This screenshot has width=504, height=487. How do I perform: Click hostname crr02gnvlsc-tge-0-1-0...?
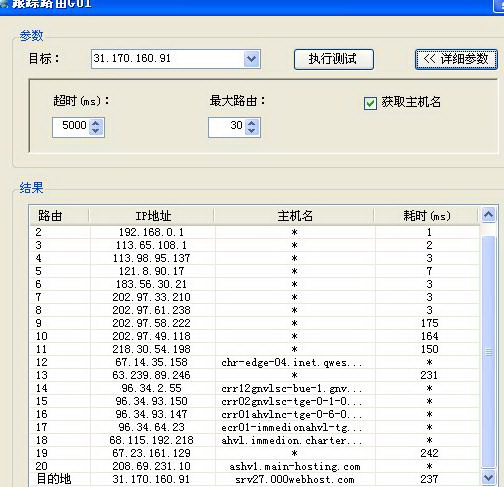point(292,401)
